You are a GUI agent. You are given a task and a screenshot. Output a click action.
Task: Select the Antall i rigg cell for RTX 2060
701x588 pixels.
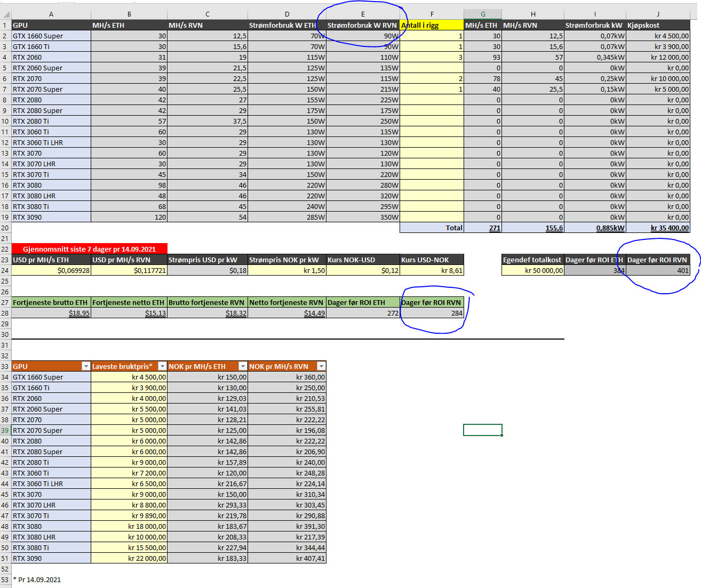(x=432, y=57)
